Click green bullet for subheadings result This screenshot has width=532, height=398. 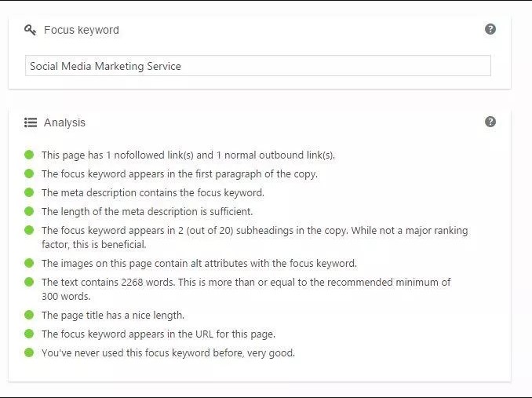(29, 230)
